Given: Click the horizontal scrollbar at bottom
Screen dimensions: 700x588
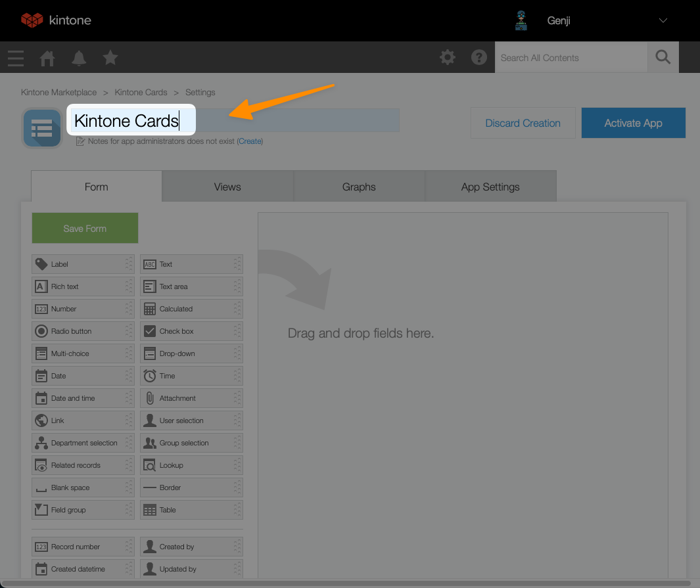Looking at the screenshot, I should (346, 583).
